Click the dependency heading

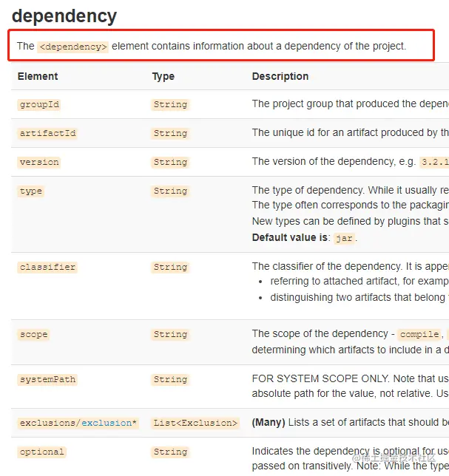point(64,16)
